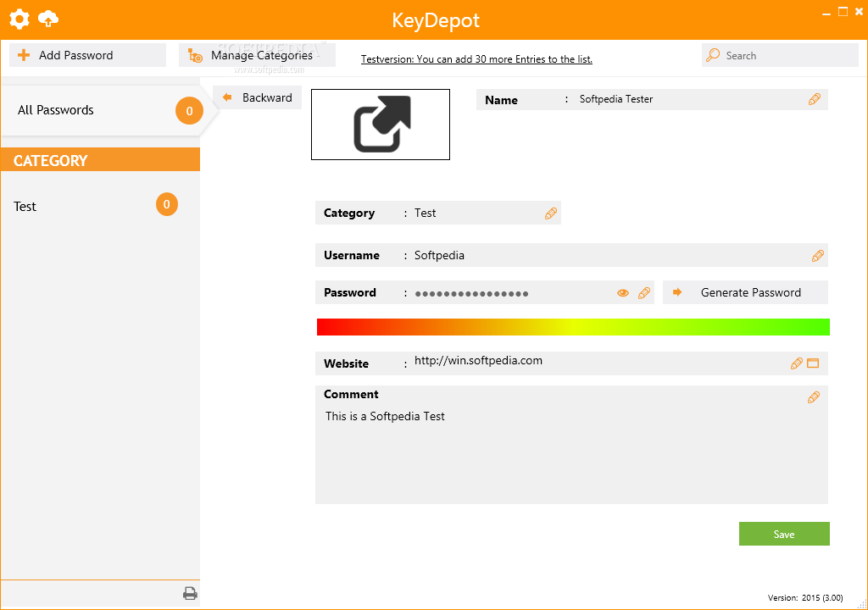Click the entry image thumbnail

click(x=381, y=125)
